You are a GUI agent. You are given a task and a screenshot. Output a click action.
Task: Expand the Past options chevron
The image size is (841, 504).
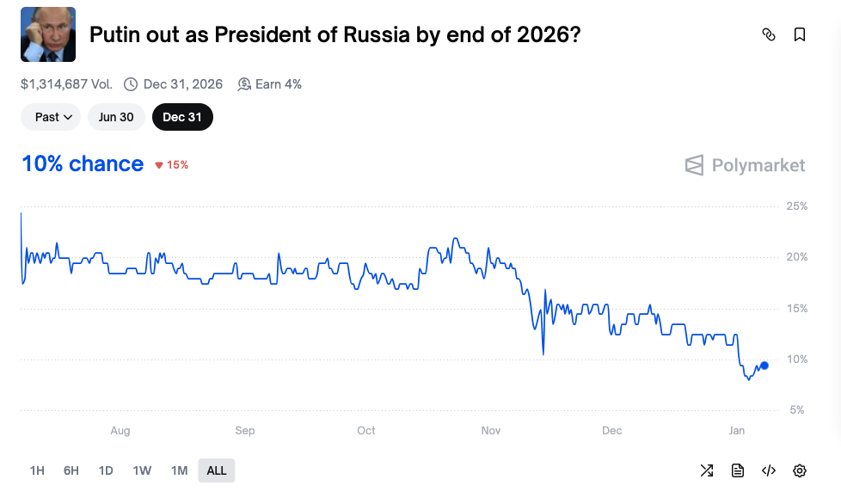[70, 117]
